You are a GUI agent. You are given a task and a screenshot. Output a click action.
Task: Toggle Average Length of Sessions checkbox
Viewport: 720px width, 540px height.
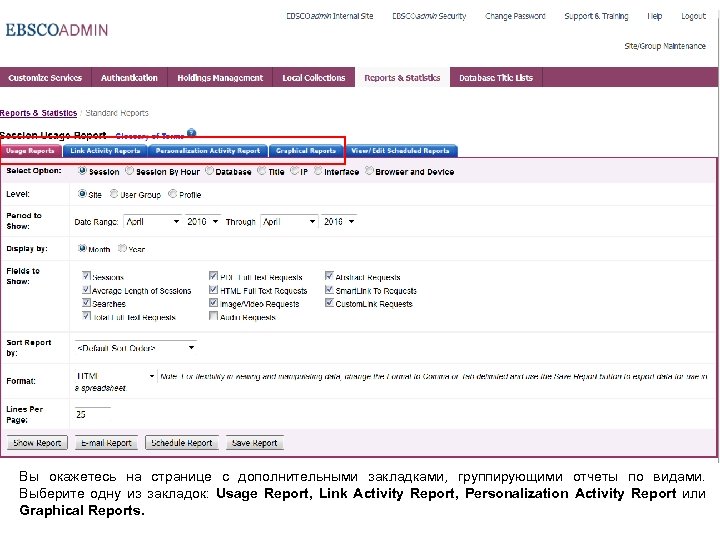click(86, 290)
